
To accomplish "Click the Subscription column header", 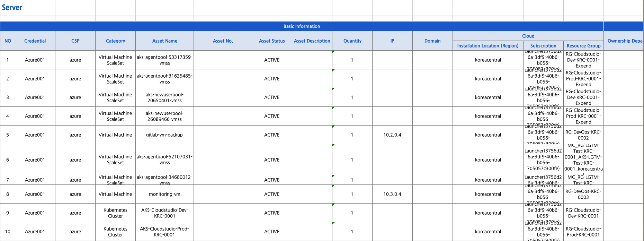I will click(x=543, y=46).
